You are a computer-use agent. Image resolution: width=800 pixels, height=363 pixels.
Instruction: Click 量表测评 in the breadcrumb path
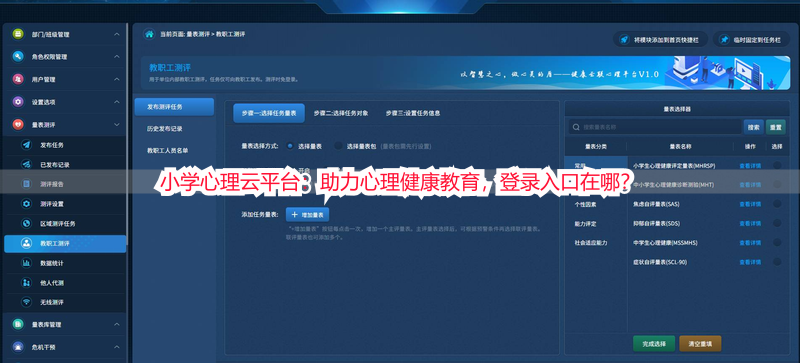click(x=198, y=34)
